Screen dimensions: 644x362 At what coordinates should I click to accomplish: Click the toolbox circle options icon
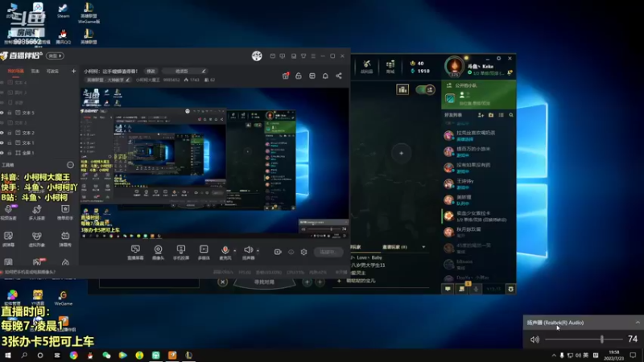click(70, 165)
